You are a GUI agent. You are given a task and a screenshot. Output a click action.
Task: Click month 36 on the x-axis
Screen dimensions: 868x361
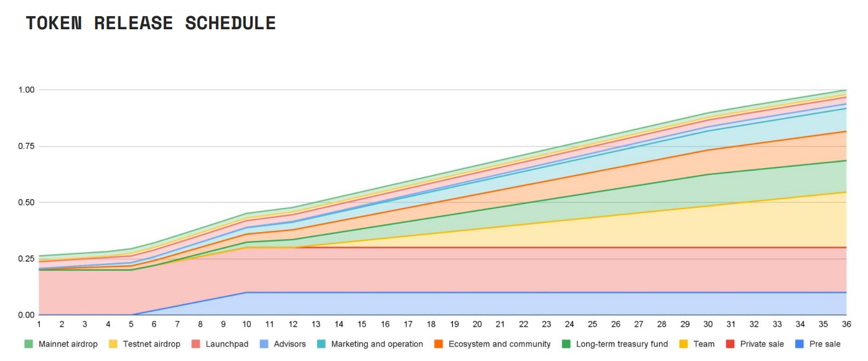click(846, 324)
